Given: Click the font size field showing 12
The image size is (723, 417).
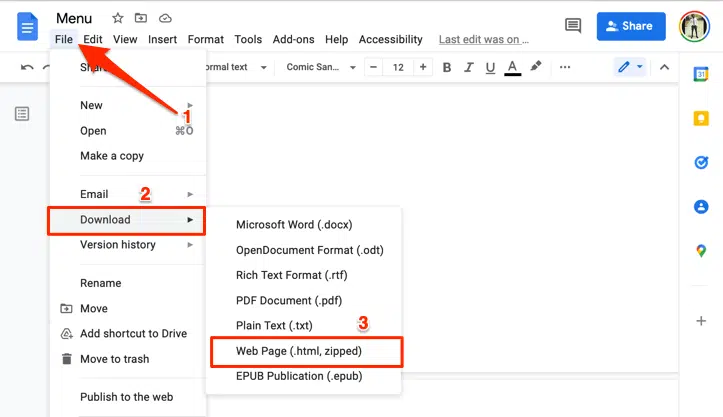Looking at the screenshot, I should tap(398, 68).
